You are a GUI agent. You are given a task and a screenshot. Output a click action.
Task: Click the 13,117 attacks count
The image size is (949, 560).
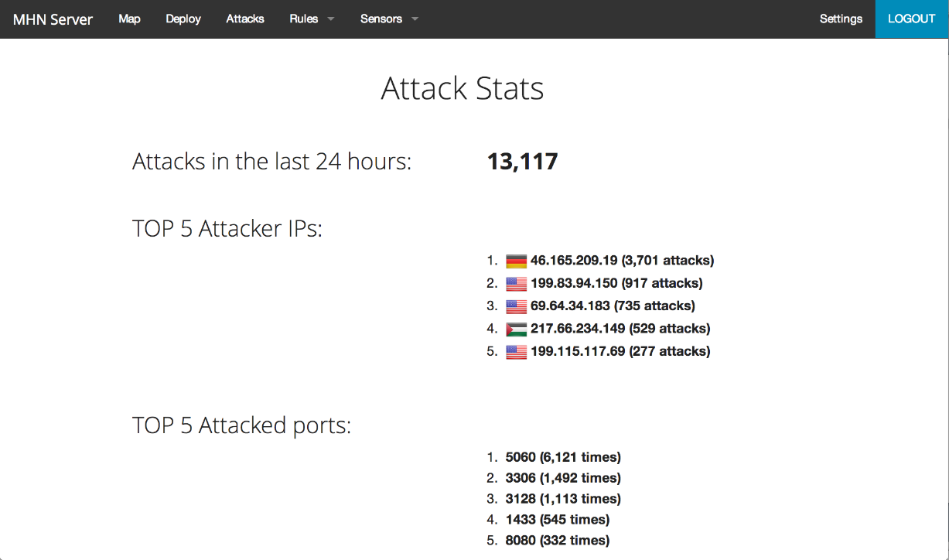pyautogui.click(x=522, y=162)
